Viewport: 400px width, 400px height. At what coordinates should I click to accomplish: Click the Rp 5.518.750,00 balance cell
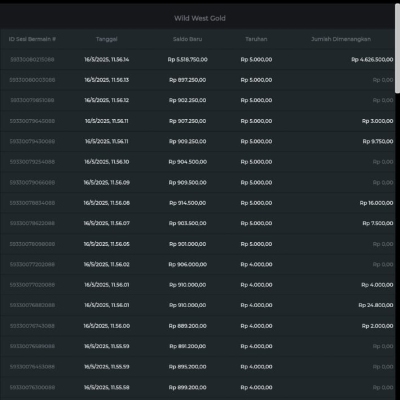tap(187, 60)
